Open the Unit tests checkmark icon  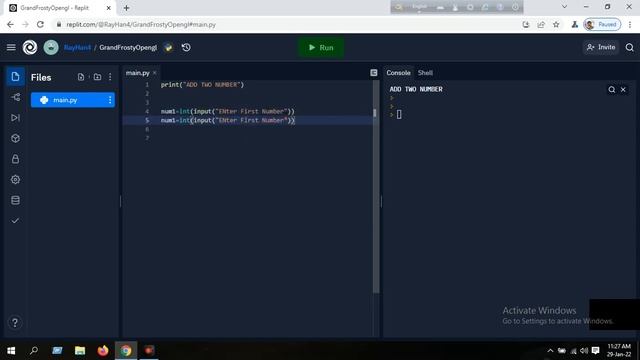pos(15,220)
